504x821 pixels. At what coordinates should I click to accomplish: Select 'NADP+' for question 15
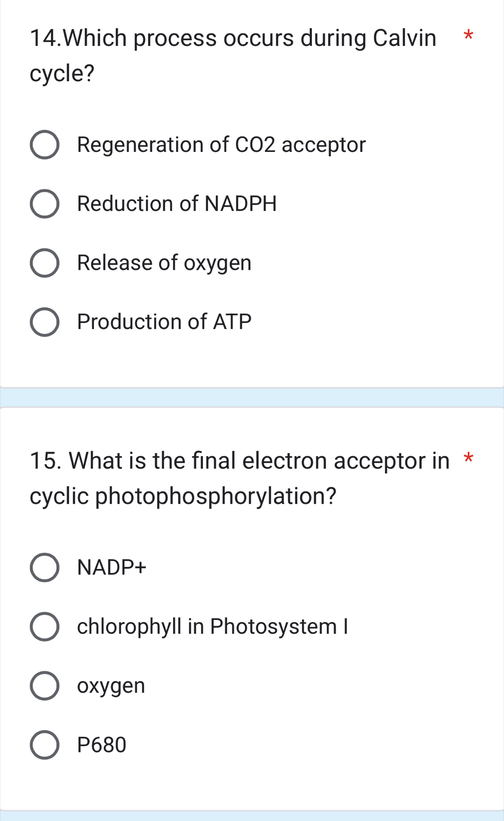tap(44, 567)
